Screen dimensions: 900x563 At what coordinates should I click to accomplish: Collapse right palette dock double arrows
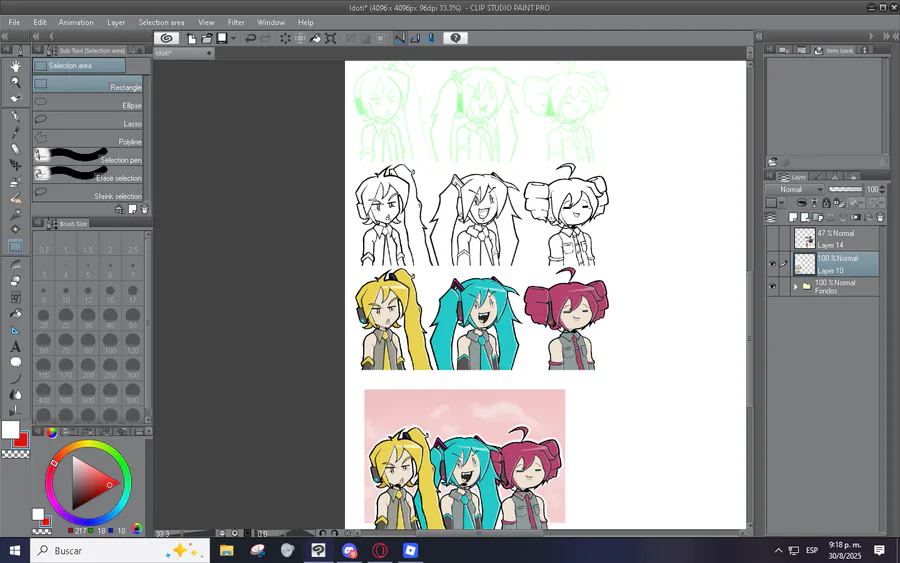886,36
